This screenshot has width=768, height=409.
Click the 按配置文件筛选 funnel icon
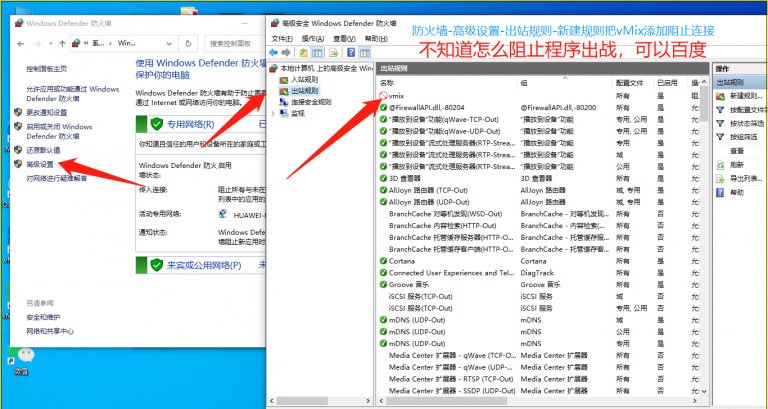click(x=720, y=110)
